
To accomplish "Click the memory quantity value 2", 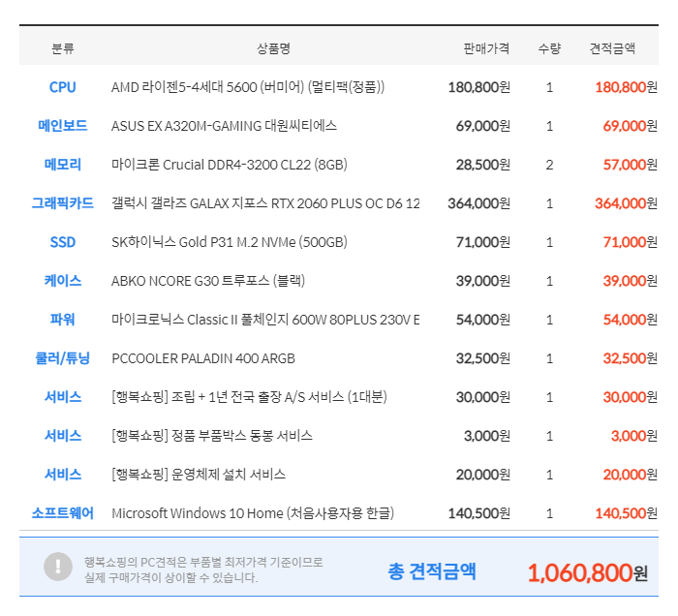I will (x=549, y=165).
